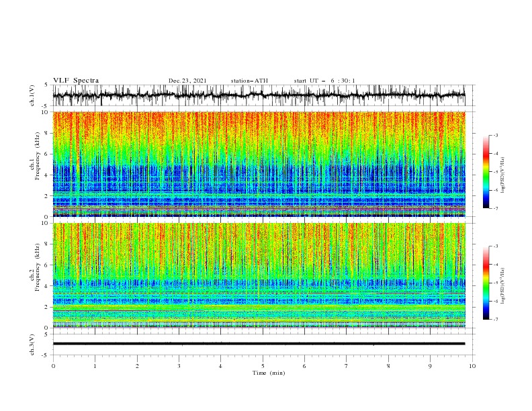The image size is (532, 411).
Task: Click the 'ch.1(V)' waveform axis label
Action: click(x=32, y=95)
